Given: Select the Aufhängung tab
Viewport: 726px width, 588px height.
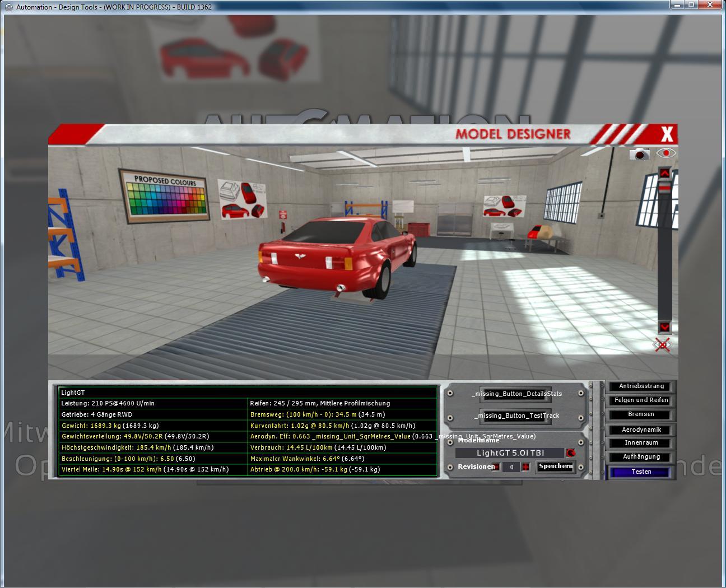Looking at the screenshot, I should [641, 457].
